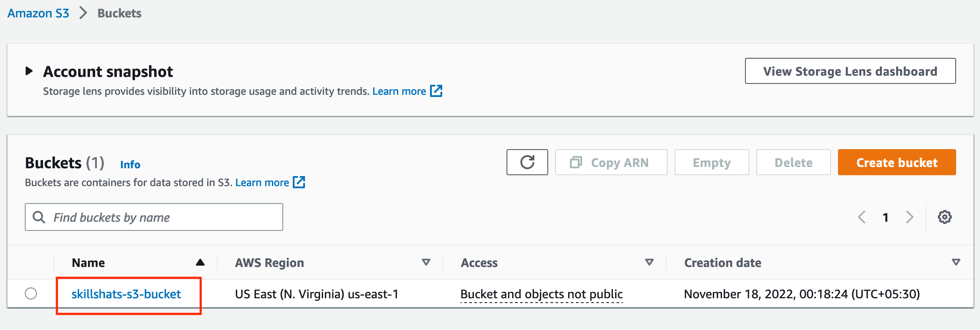Sort by Creation date column arrow
This screenshot has width=980, height=330.
click(956, 262)
